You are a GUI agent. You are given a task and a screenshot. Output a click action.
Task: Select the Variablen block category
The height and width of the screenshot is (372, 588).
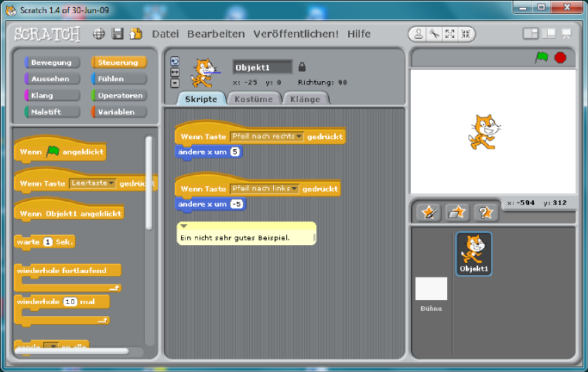coord(119,111)
